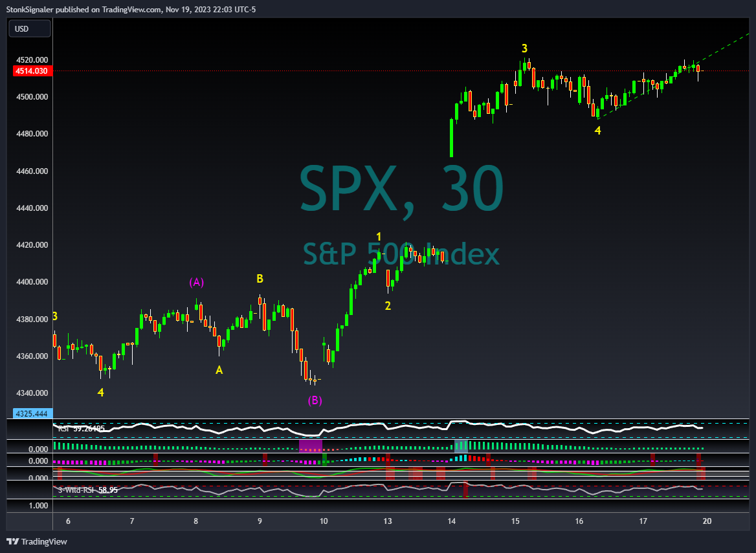Open the USD currency selector
This screenshot has height=553, width=756.
[29, 29]
